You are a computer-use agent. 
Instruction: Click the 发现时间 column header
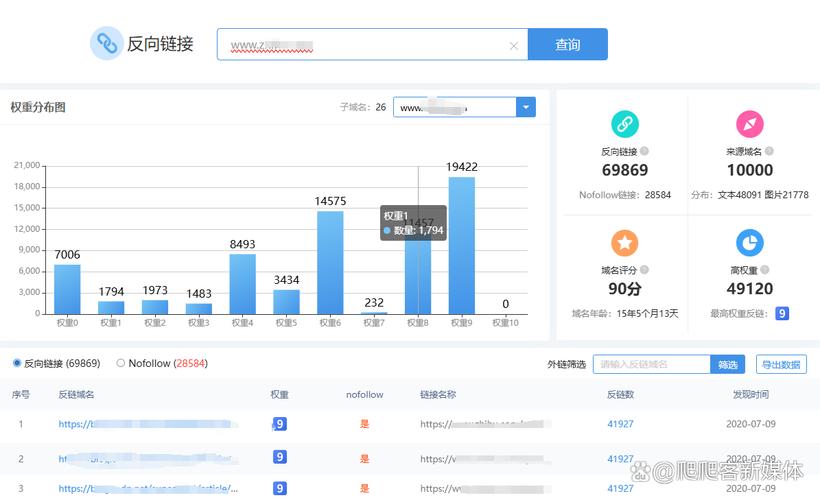point(751,394)
